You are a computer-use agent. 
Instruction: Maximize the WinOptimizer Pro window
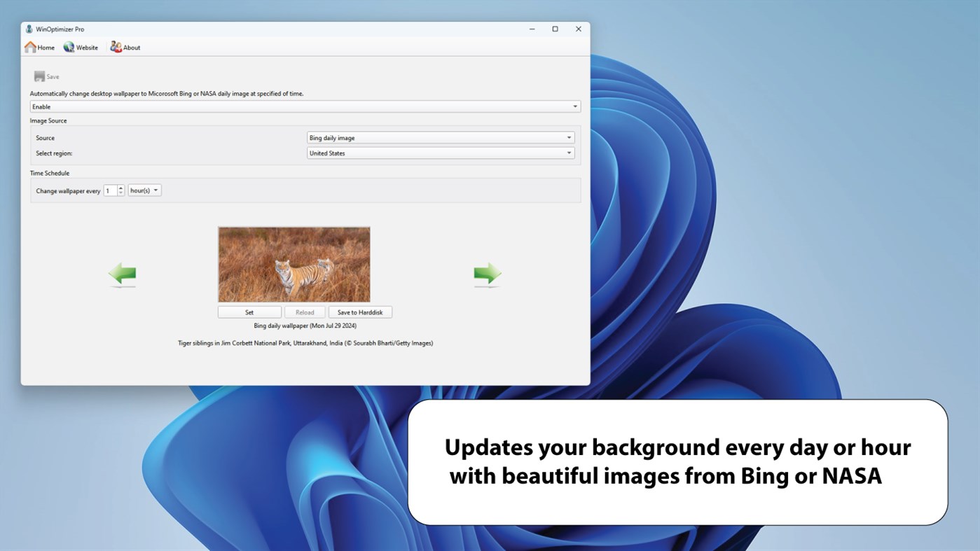point(555,29)
